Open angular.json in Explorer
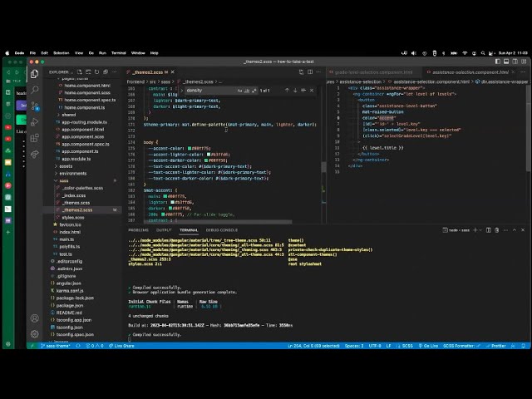Viewport: 532px width, 399px height. tap(82, 283)
